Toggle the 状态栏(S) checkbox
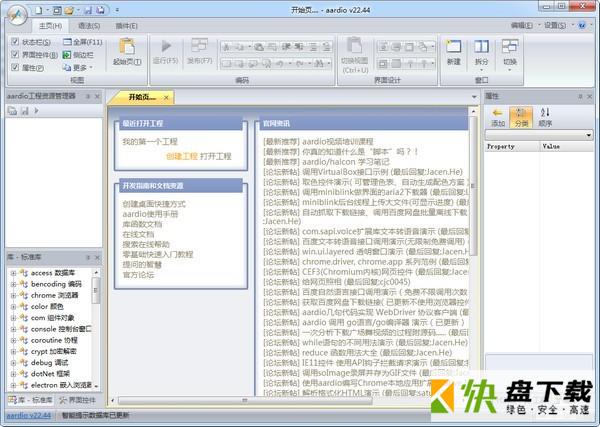600x427 pixels. (15, 42)
